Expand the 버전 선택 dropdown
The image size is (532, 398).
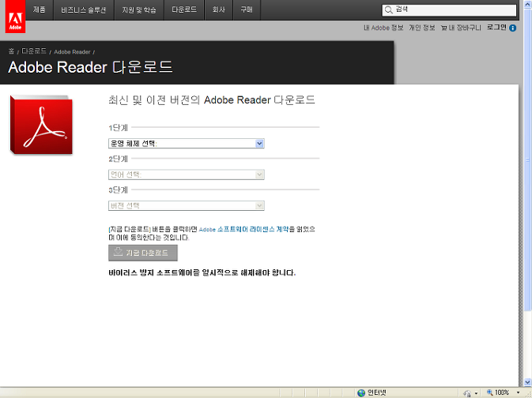coord(187,205)
